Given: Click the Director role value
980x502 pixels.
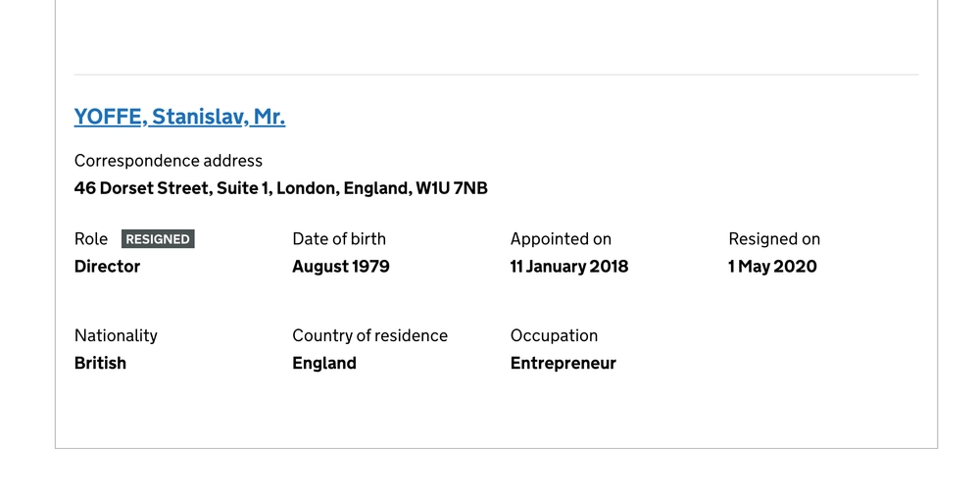Looking at the screenshot, I should [x=107, y=267].
